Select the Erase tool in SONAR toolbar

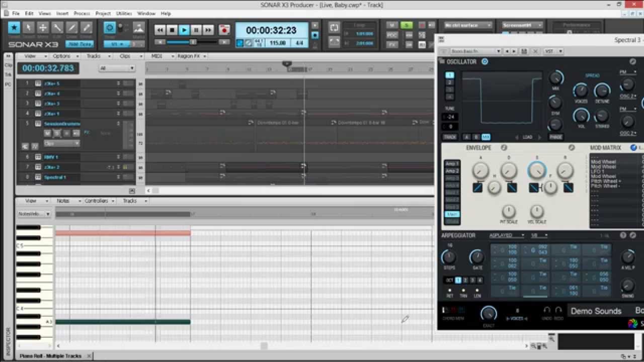pyautogui.click(x=87, y=28)
